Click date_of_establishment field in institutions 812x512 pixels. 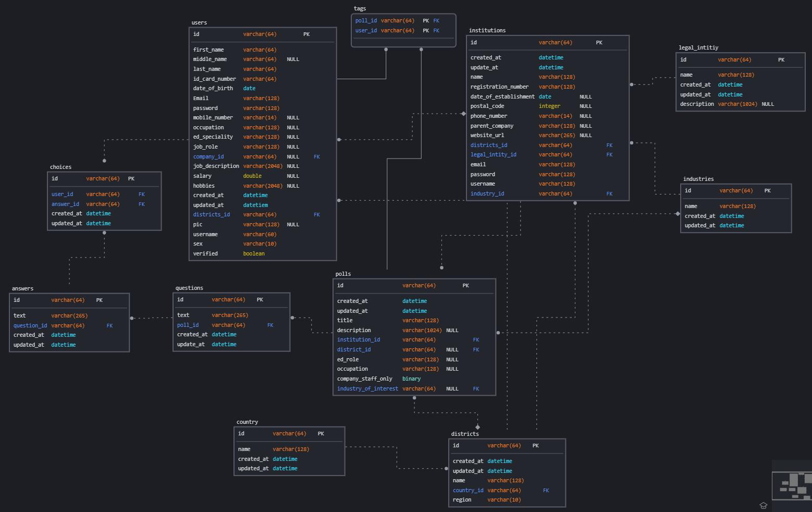tap(547, 97)
